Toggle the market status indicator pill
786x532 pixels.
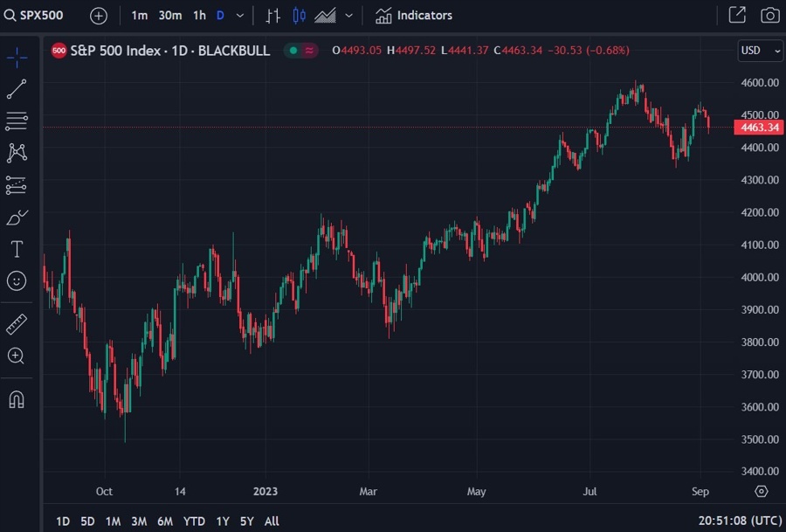(x=301, y=51)
